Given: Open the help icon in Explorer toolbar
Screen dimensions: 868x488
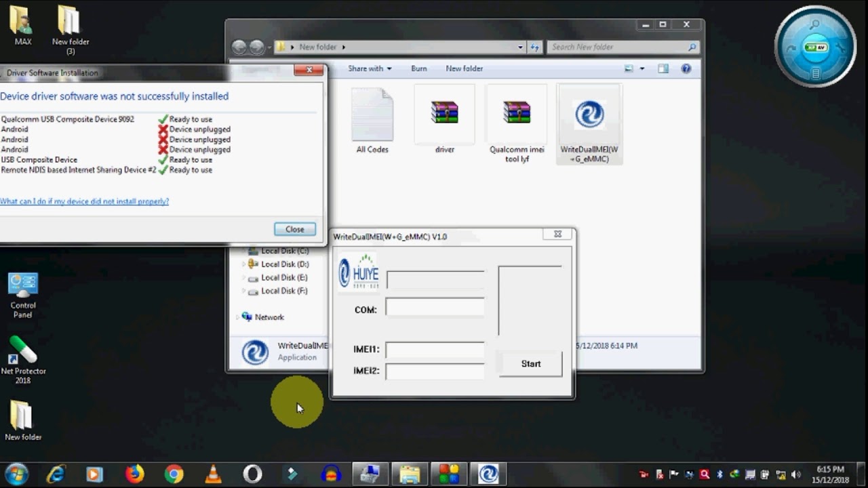Looking at the screenshot, I should [686, 68].
